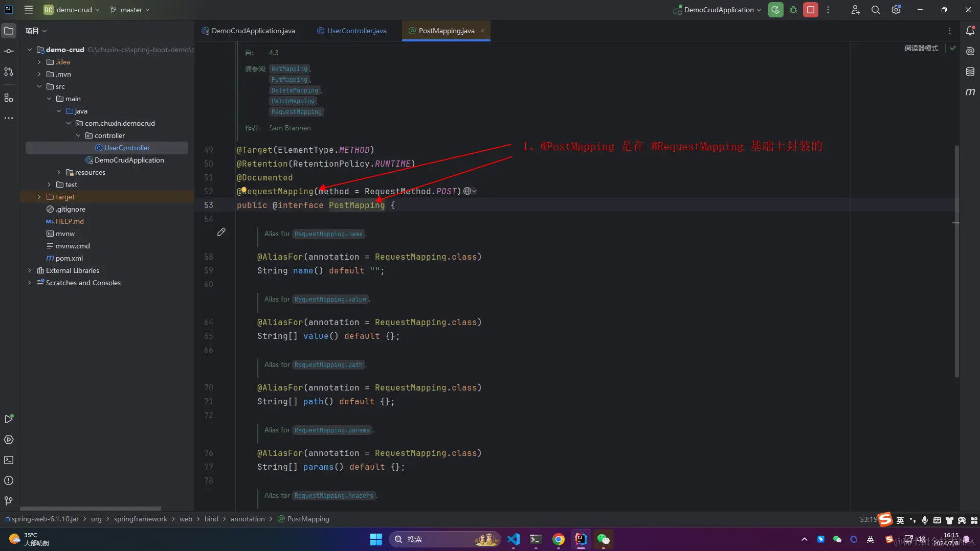Open PatchMapping doc link

pos(293,101)
